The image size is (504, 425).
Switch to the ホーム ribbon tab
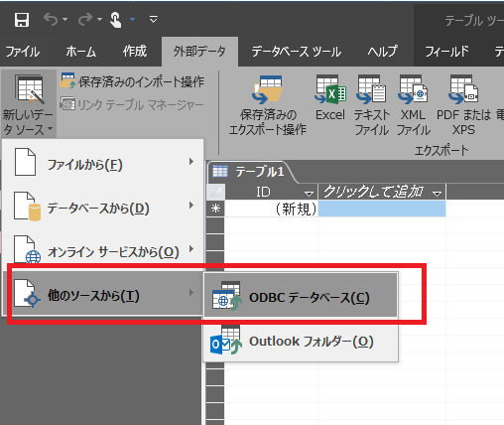point(81,52)
